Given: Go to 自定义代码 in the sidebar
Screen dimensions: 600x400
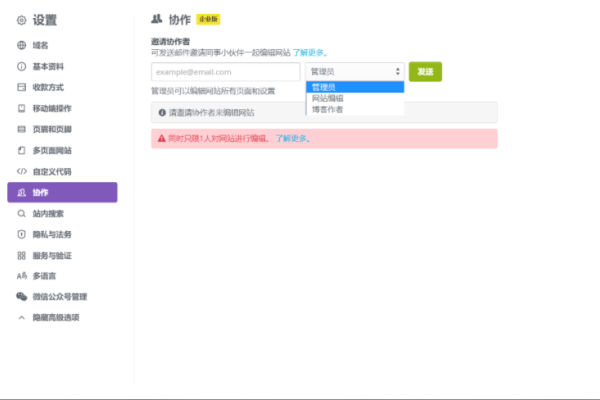Looking at the screenshot, I should point(52,171).
